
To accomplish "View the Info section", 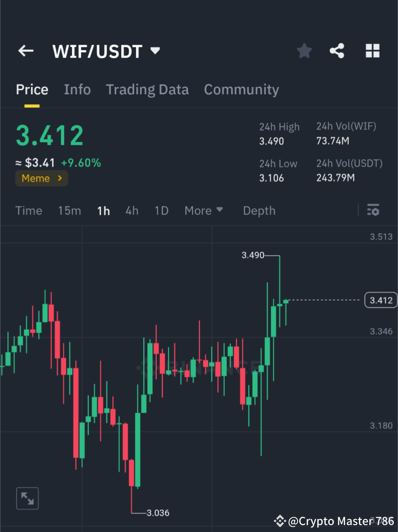I will 77,89.
